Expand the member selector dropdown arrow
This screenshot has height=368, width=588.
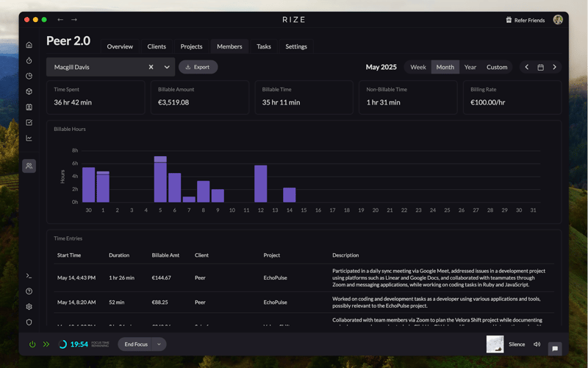pyautogui.click(x=167, y=67)
